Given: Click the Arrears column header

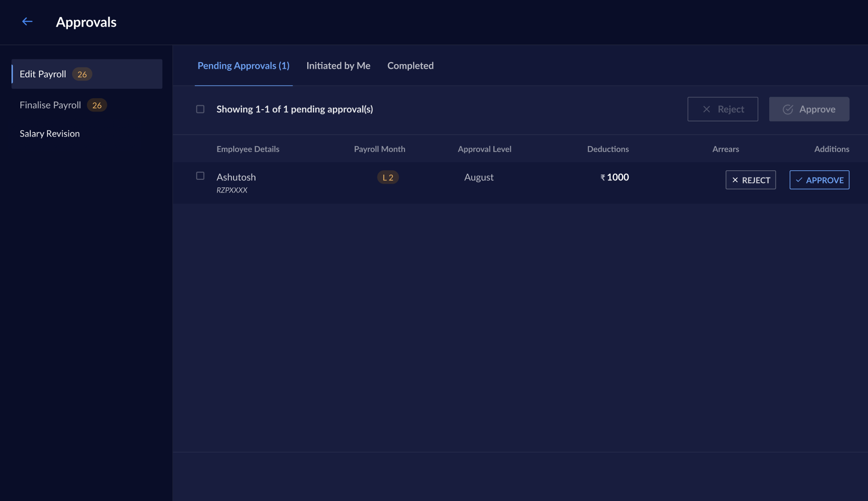Looking at the screenshot, I should [726, 149].
